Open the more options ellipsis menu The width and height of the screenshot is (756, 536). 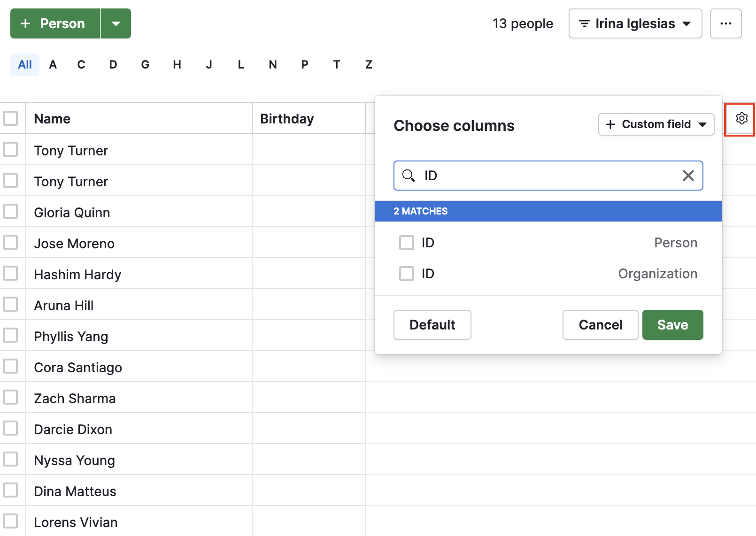point(725,23)
